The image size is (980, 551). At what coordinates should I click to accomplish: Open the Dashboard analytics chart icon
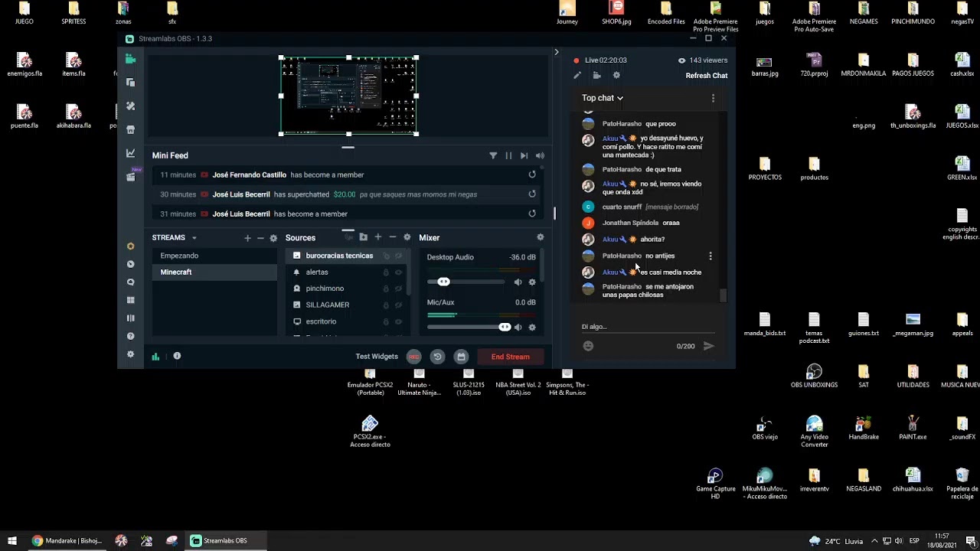coord(131,153)
